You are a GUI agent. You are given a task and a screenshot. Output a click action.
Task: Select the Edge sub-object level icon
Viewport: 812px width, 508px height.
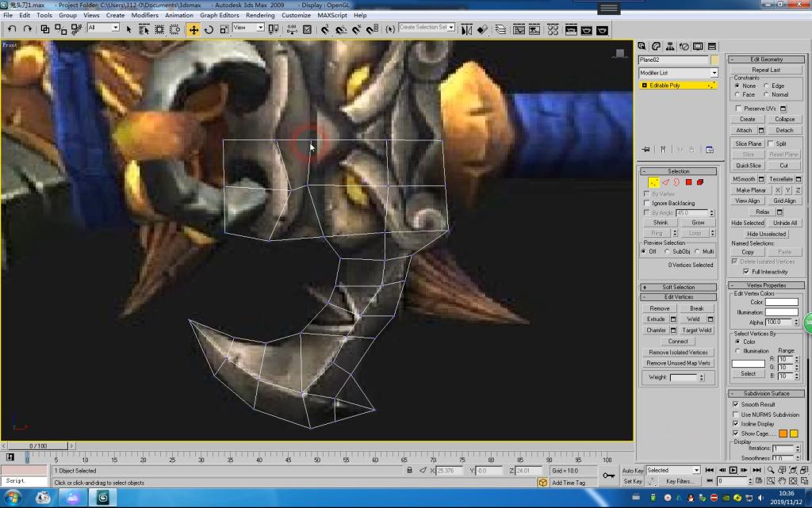pos(666,182)
